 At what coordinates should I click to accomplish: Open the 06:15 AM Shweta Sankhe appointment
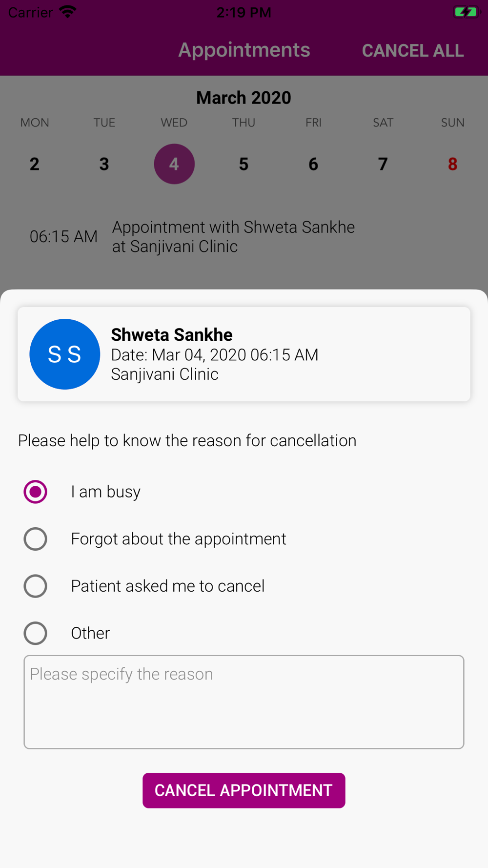244,237
